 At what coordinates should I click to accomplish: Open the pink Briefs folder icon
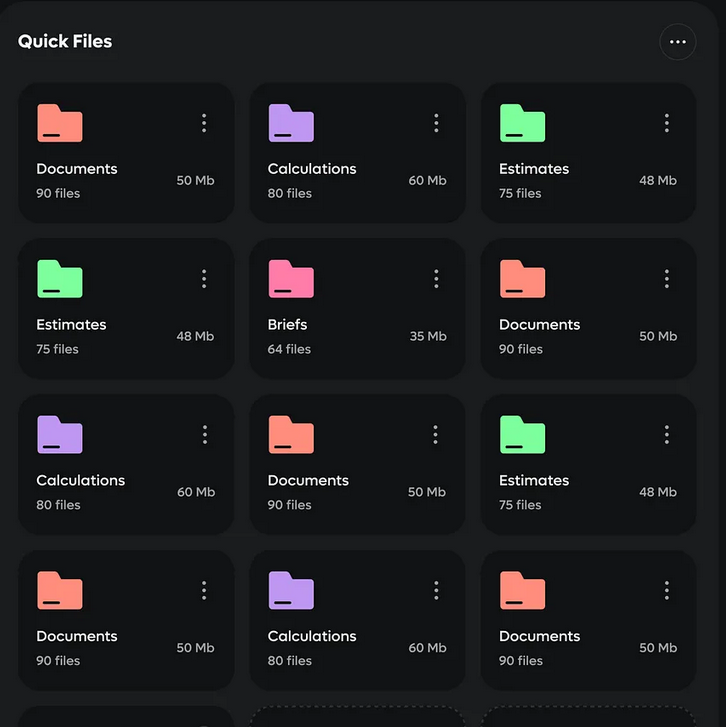291,279
